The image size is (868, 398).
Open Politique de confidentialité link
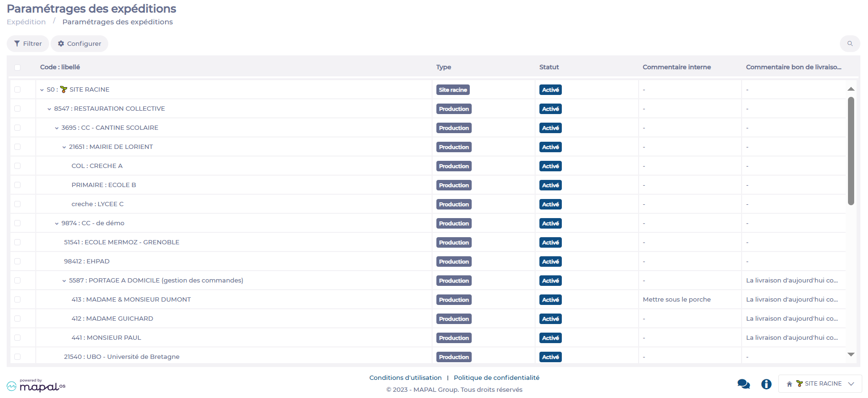point(496,377)
